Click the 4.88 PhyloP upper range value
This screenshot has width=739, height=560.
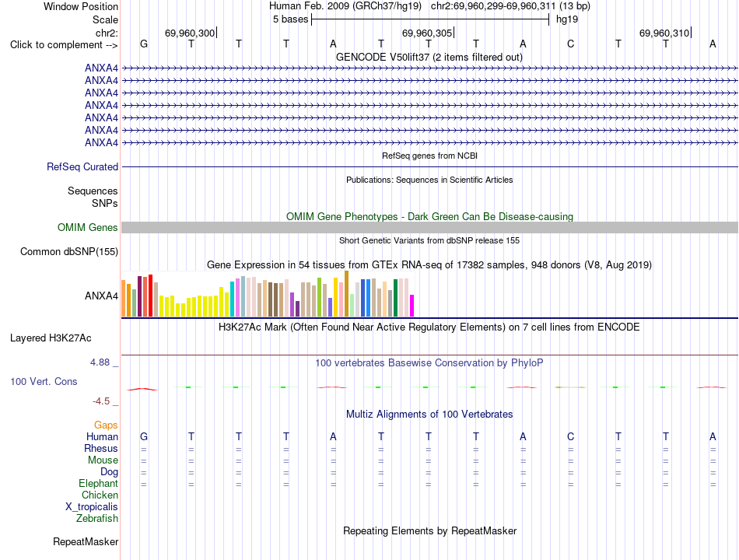[x=100, y=362]
